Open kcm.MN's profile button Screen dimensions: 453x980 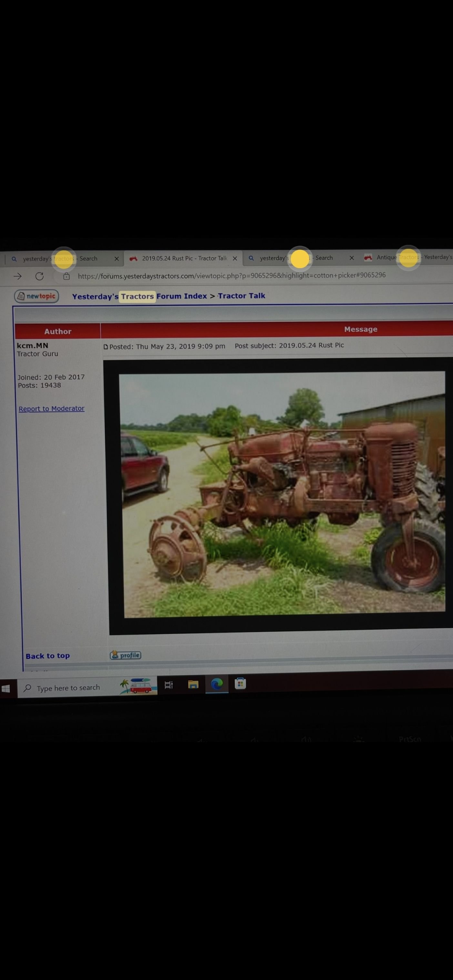(x=126, y=655)
